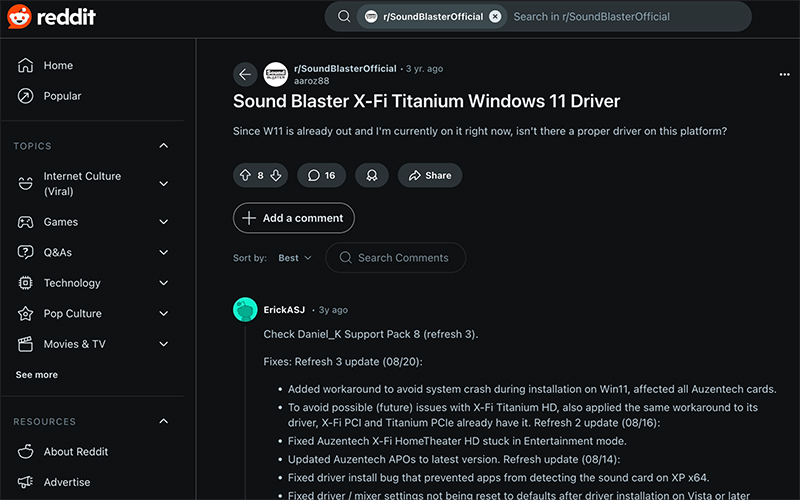This screenshot has width=800, height=500.
Task: Open the 16 comments button
Action: [x=321, y=176]
